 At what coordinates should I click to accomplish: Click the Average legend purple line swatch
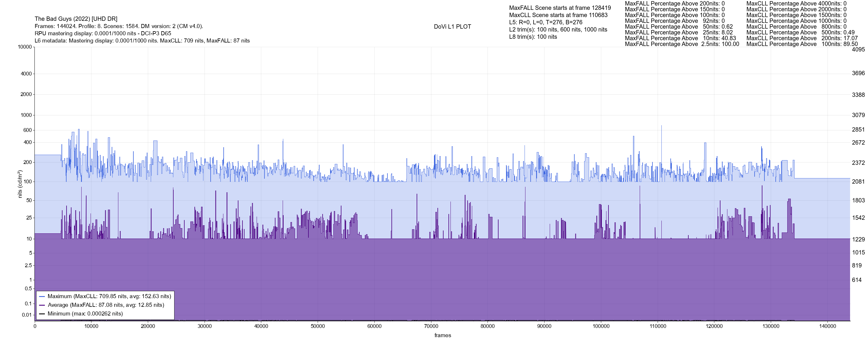click(x=42, y=305)
